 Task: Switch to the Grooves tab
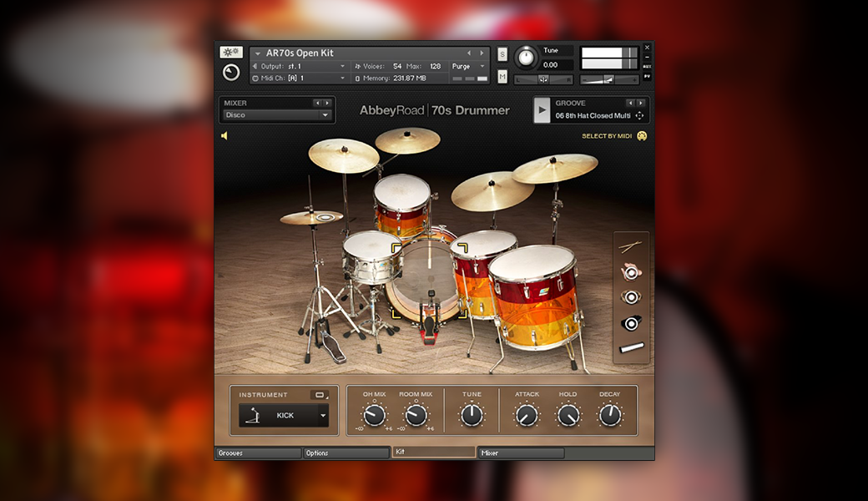click(x=258, y=453)
